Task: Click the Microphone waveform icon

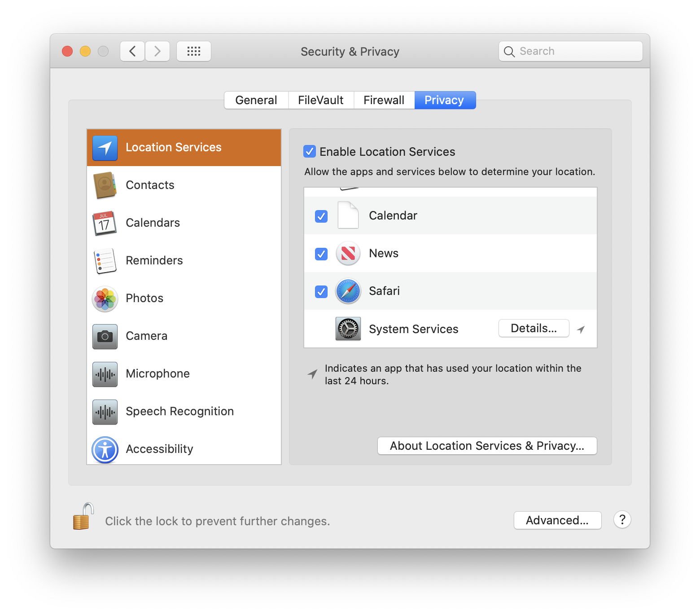Action: [105, 374]
